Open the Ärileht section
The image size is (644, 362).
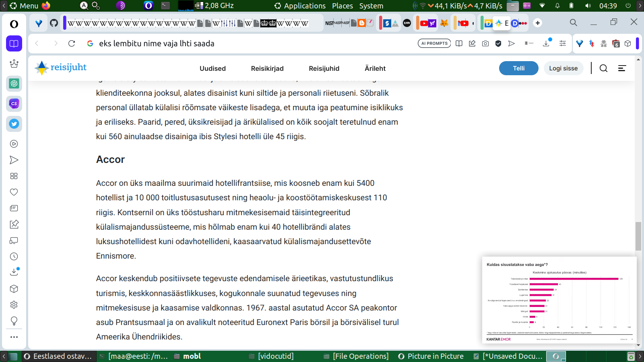coord(375,68)
